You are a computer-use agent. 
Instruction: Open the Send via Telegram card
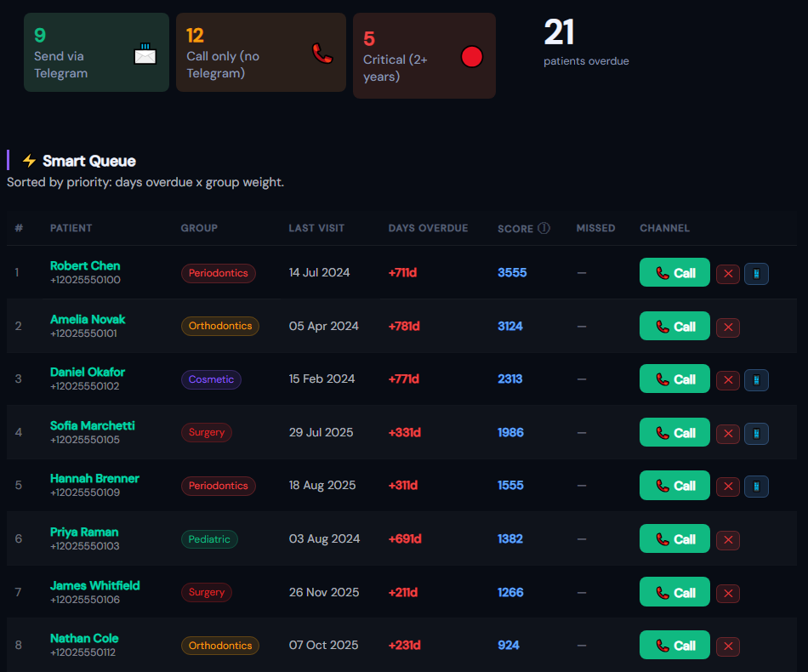[96, 53]
